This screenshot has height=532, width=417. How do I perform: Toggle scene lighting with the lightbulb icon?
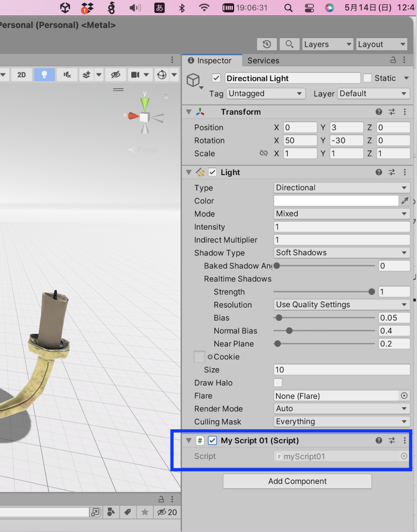tap(44, 74)
